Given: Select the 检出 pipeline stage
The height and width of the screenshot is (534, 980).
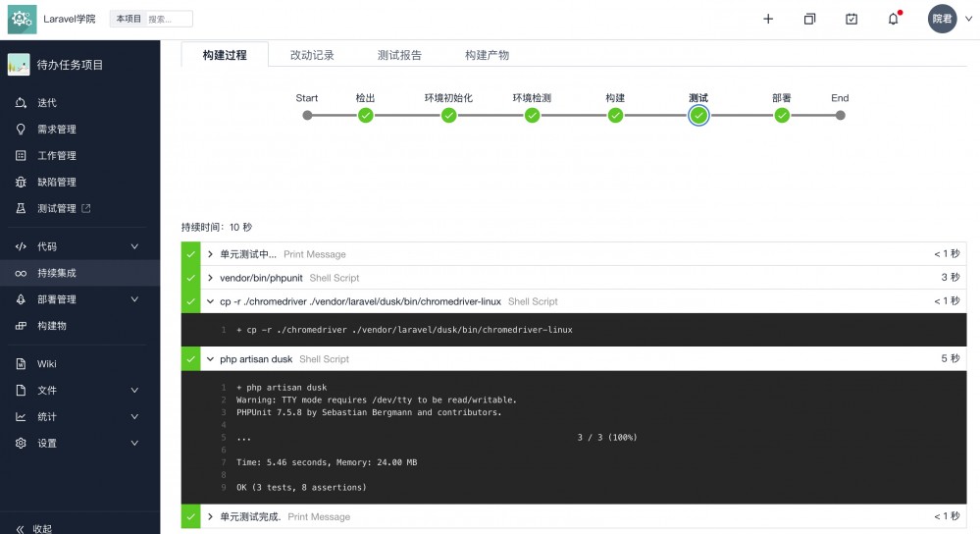Looking at the screenshot, I should tap(366, 115).
